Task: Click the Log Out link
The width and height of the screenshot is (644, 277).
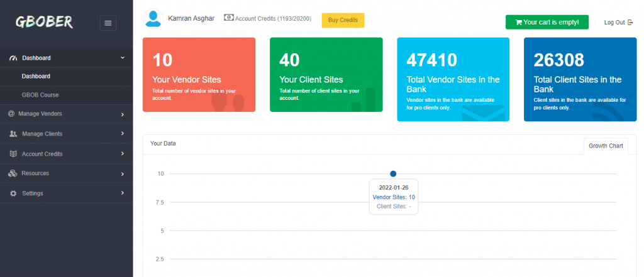Action: 619,23
